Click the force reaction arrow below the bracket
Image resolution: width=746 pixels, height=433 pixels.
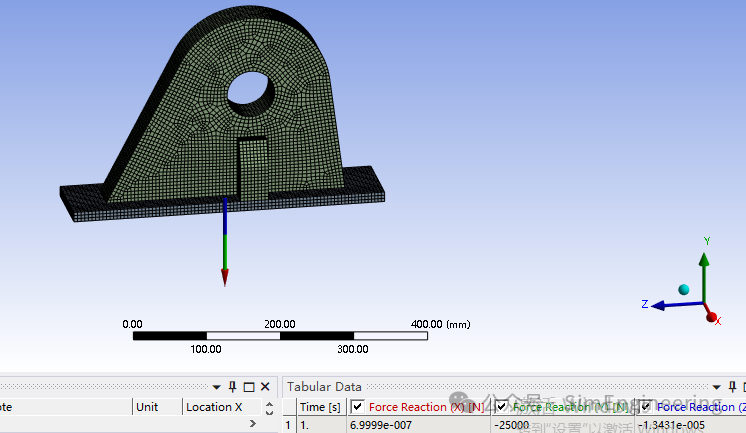coord(225,242)
